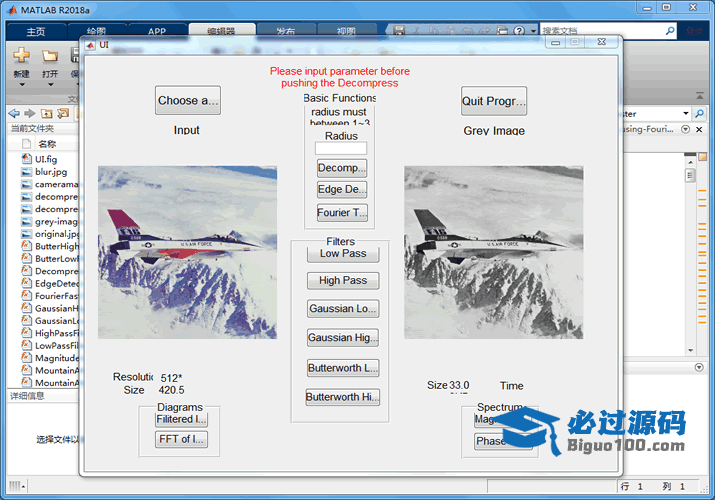Select the EdgeDetec file in the list
Image resolution: width=715 pixels, height=500 pixels.
(50, 284)
